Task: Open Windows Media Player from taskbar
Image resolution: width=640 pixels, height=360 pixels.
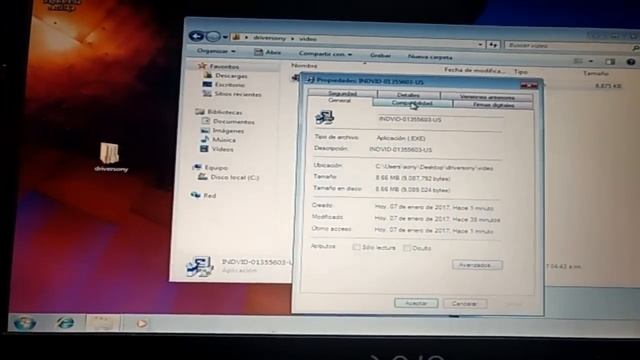Action: (141, 324)
